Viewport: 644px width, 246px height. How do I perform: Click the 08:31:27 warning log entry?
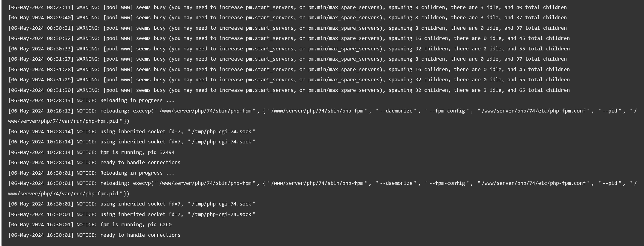[287, 59]
